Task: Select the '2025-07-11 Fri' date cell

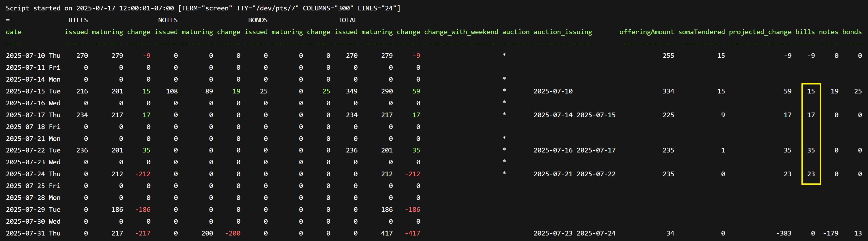Action: coord(33,67)
